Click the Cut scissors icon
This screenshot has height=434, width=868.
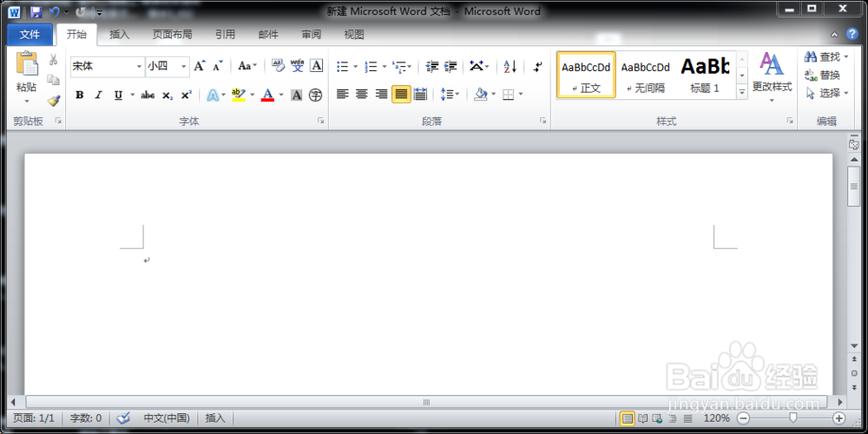tap(54, 60)
